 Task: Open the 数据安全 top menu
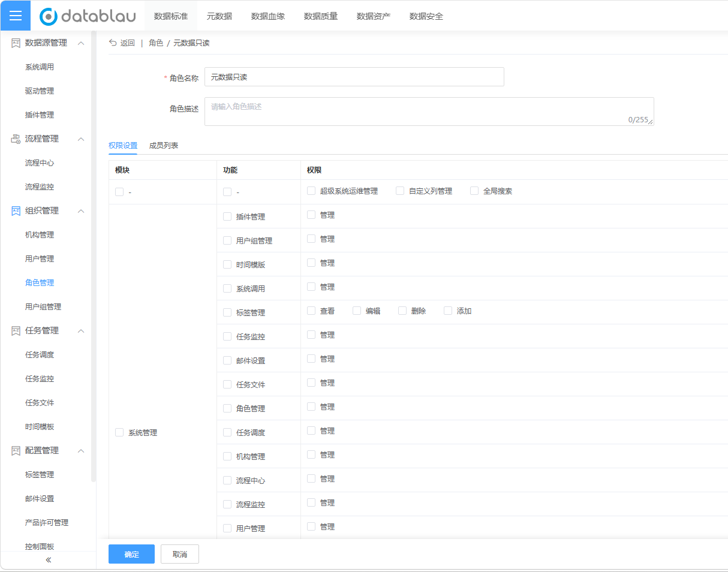pyautogui.click(x=426, y=16)
